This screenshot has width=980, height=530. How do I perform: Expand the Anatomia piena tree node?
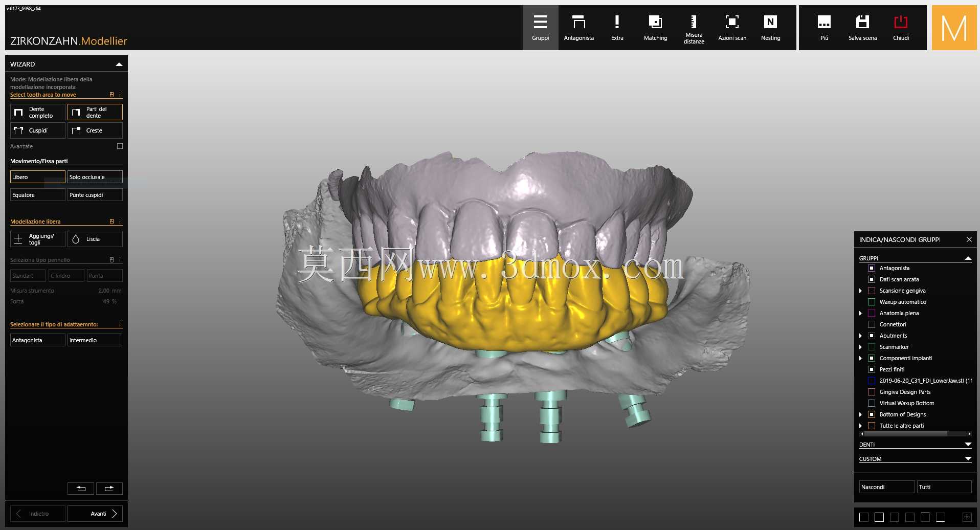(x=860, y=313)
